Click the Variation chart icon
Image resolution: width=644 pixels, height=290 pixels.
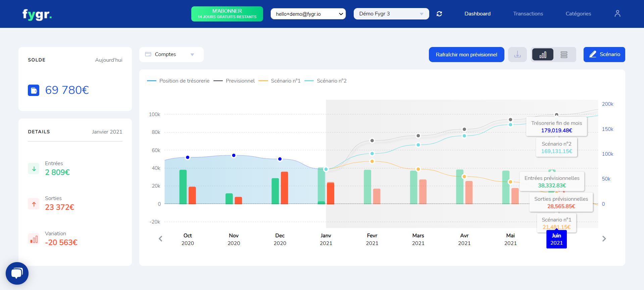34,239
